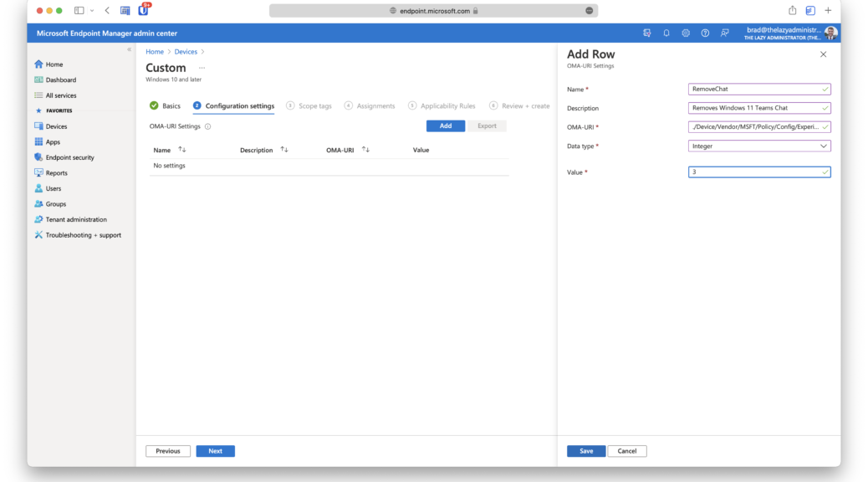Click the Next button
The image size is (868, 482).
click(x=216, y=451)
